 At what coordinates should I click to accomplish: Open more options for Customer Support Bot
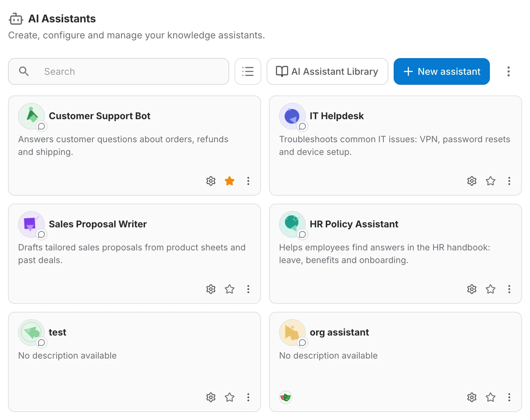coord(248,181)
